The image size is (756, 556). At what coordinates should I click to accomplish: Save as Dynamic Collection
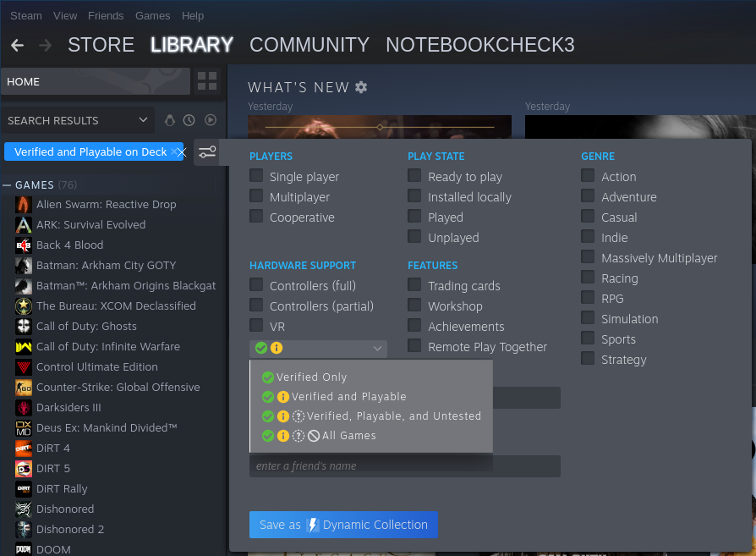(343, 525)
